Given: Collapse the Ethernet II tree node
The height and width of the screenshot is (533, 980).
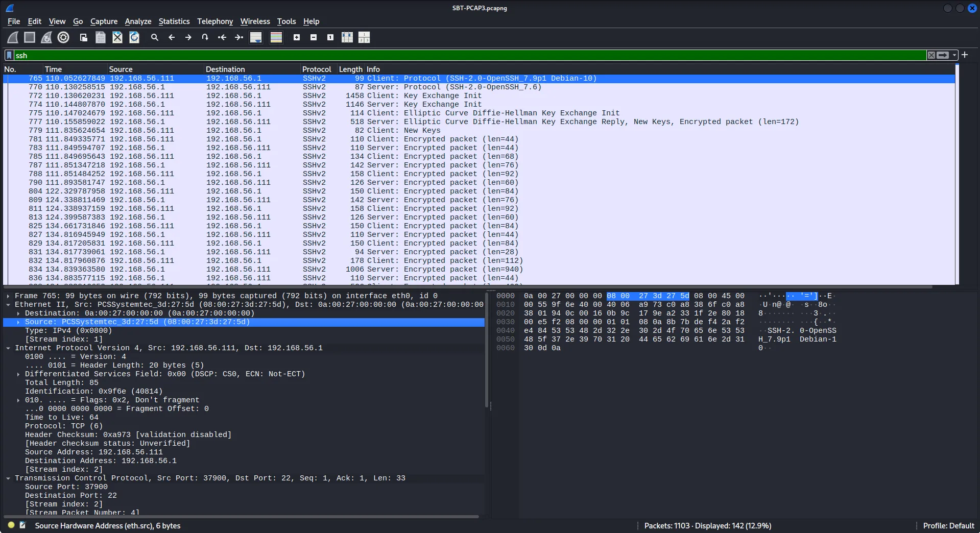Looking at the screenshot, I should [x=8, y=305].
